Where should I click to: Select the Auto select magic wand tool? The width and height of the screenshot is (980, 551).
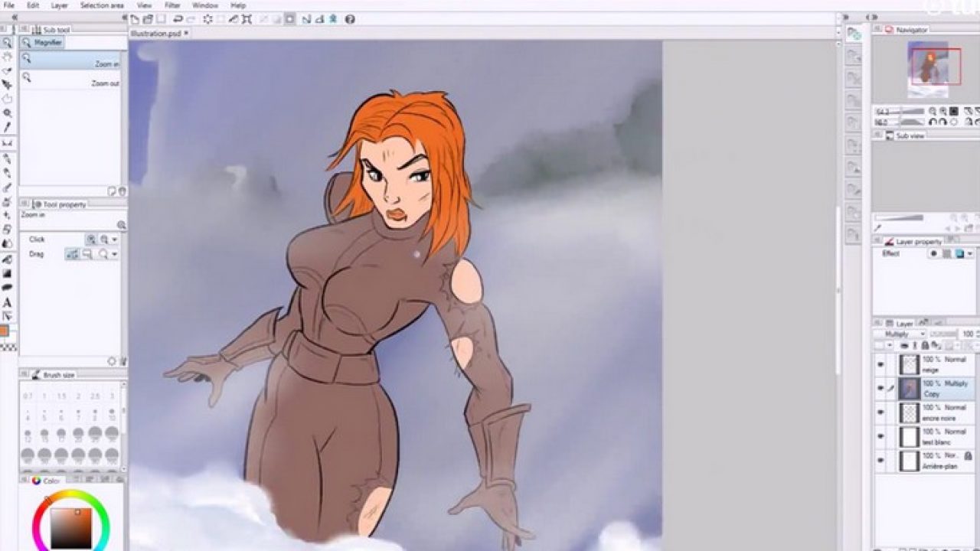[x=7, y=112]
